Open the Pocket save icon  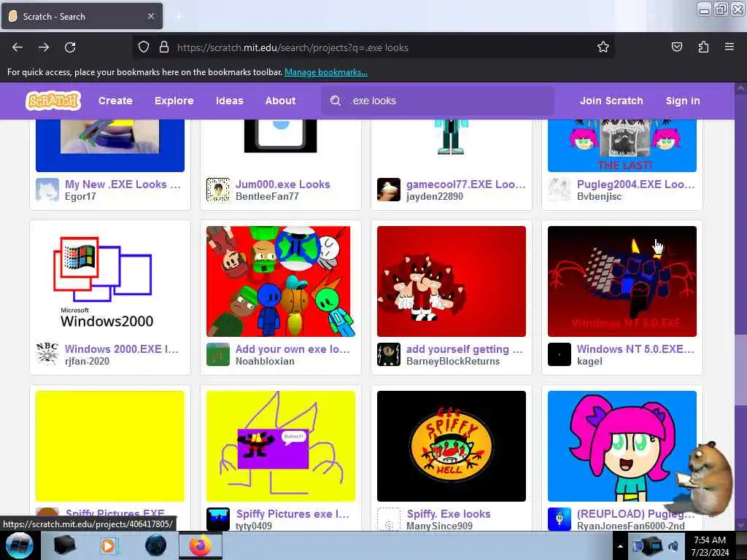pyautogui.click(x=676, y=47)
